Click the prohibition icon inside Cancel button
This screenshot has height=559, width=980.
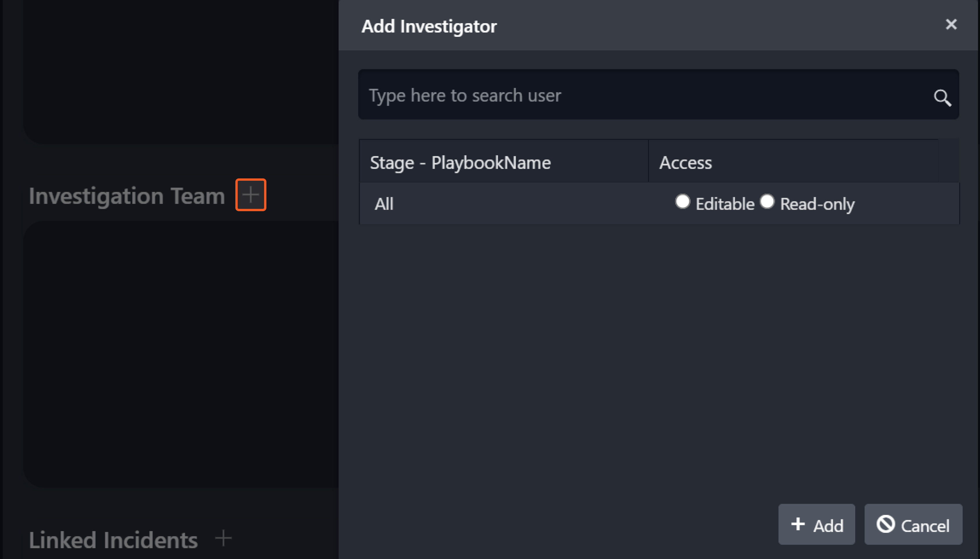click(885, 524)
